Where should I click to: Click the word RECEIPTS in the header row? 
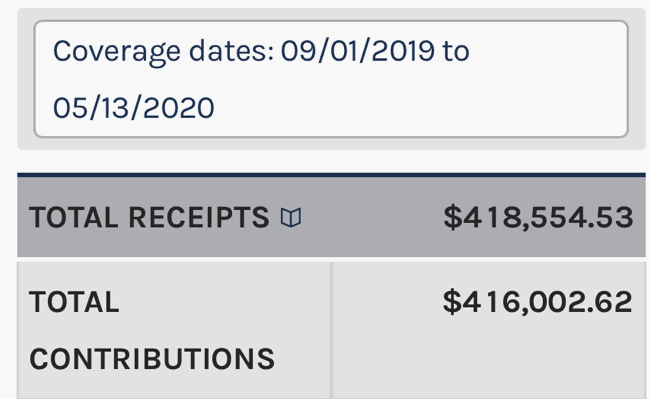(x=199, y=218)
